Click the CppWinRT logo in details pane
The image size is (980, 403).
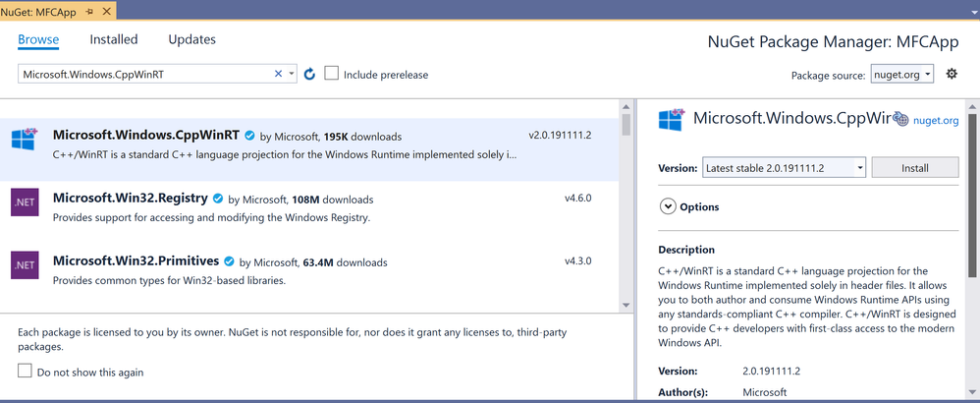[x=673, y=119]
